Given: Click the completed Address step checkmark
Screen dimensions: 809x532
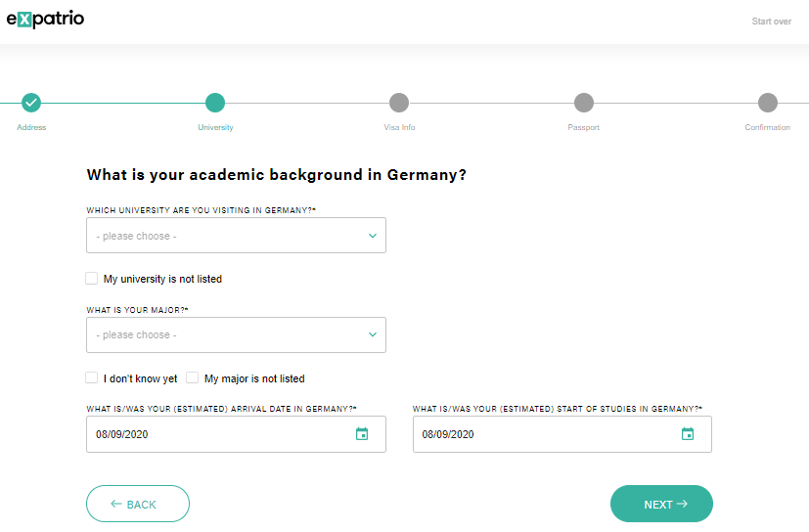Looking at the screenshot, I should coord(31,103).
